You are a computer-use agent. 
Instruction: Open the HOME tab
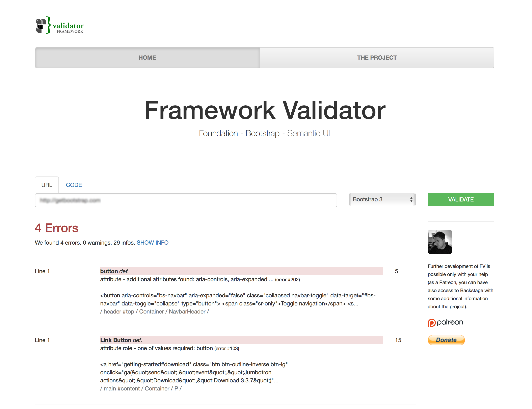pyautogui.click(x=147, y=57)
